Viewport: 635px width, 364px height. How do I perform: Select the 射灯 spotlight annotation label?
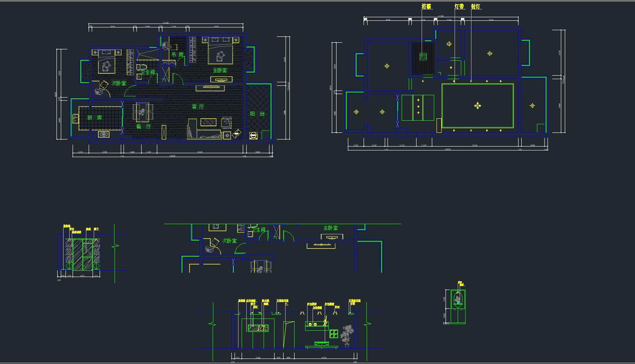click(476, 7)
